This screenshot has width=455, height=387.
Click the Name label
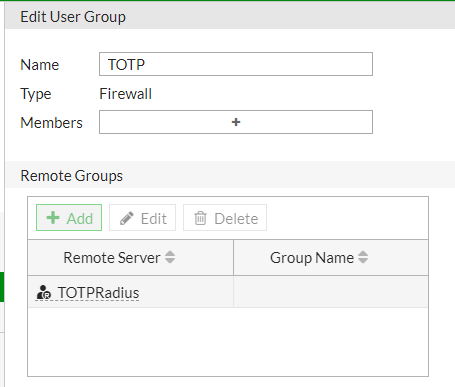click(x=40, y=65)
